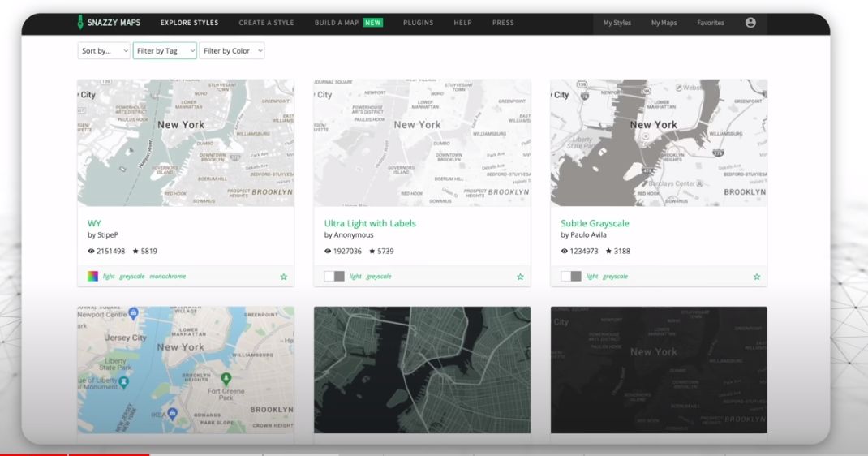
Task: Open the Plugins menu item
Action: [418, 23]
